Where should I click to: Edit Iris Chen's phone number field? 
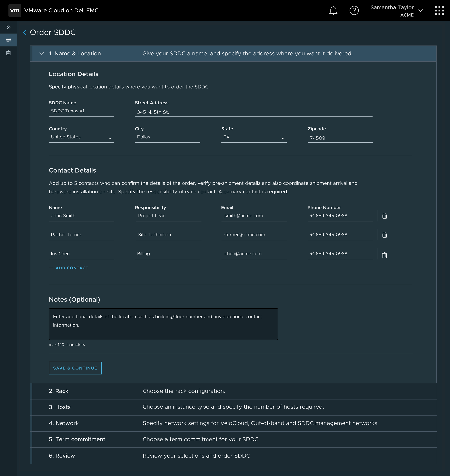coord(340,254)
